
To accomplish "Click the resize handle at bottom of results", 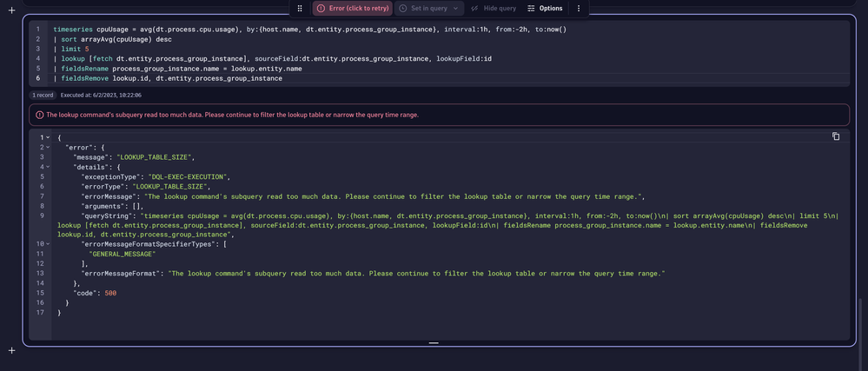I will click(434, 342).
